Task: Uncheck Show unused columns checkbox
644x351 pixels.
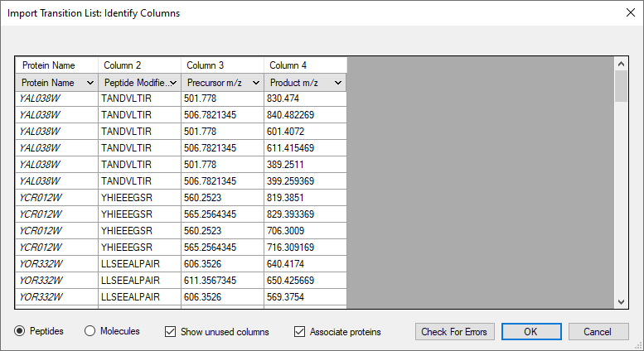Action: (170, 331)
